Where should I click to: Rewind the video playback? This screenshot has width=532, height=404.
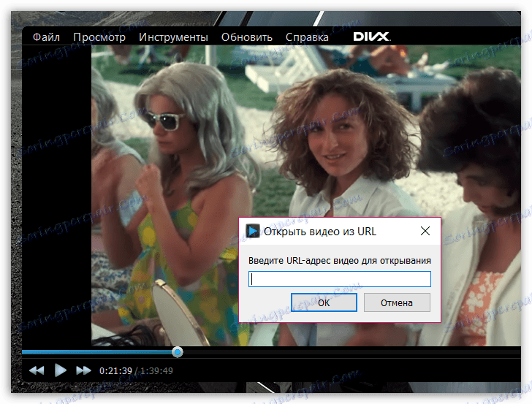[x=37, y=370]
